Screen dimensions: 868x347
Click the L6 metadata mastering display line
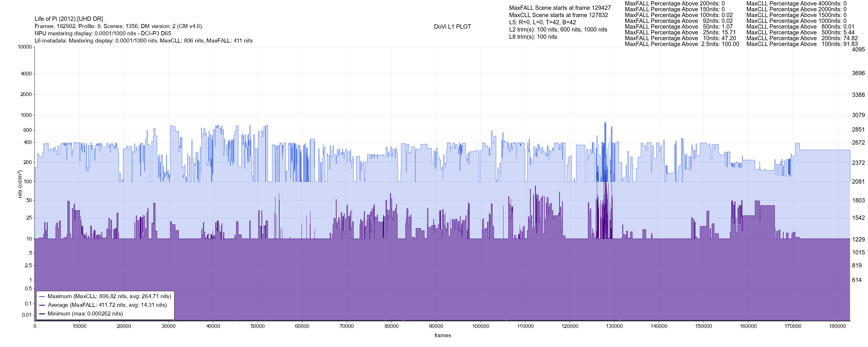[144, 41]
